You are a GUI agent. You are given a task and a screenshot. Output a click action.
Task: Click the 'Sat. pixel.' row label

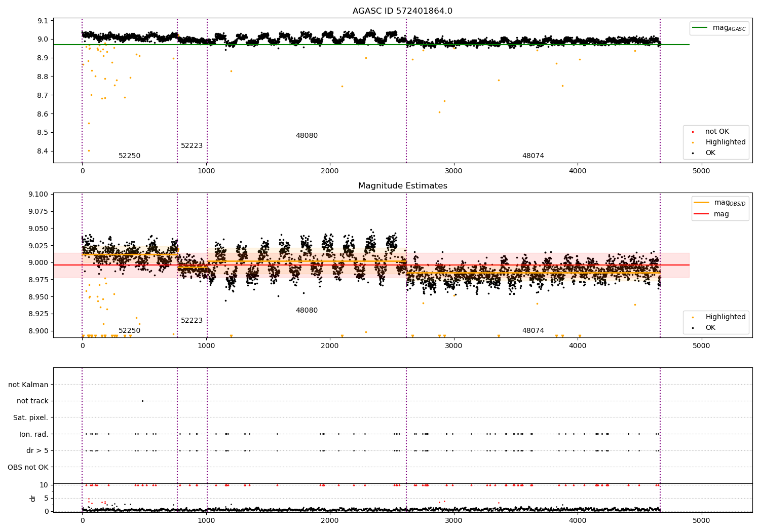coord(30,418)
